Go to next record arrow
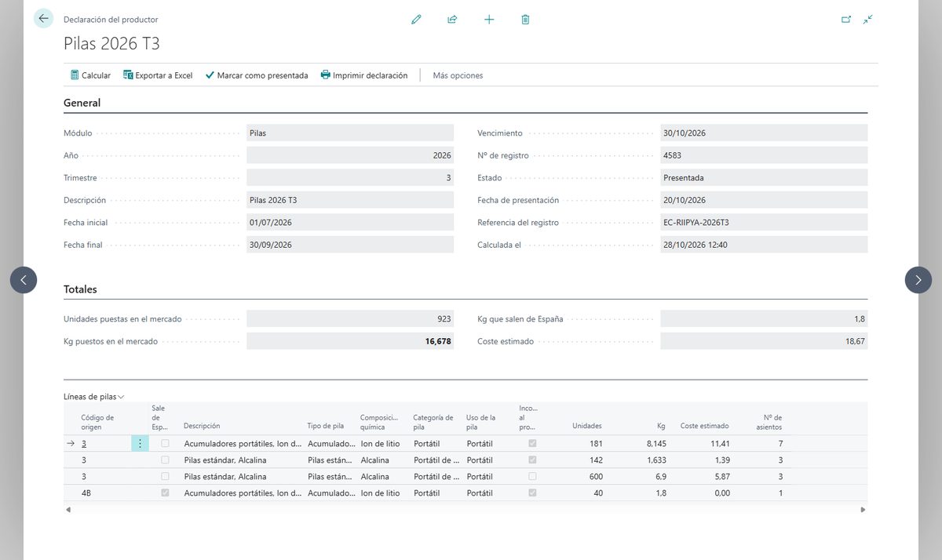The image size is (942, 560). (918, 280)
